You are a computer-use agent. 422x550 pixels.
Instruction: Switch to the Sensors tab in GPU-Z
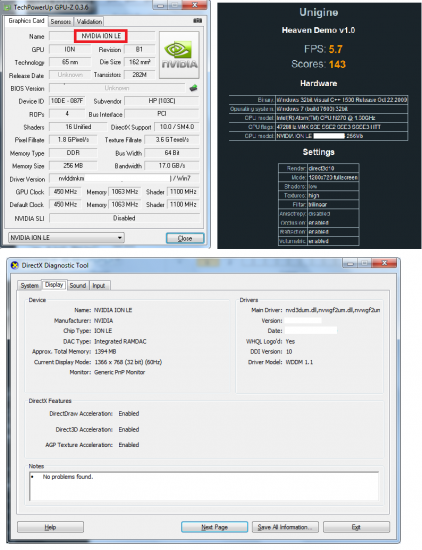(x=61, y=22)
